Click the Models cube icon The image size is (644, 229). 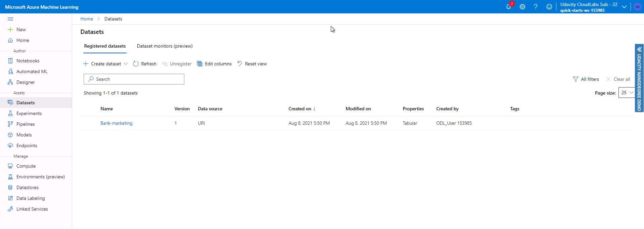(x=10, y=135)
